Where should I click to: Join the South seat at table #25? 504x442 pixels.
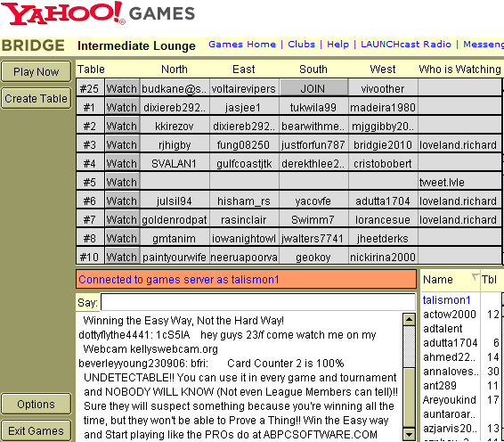pos(313,88)
